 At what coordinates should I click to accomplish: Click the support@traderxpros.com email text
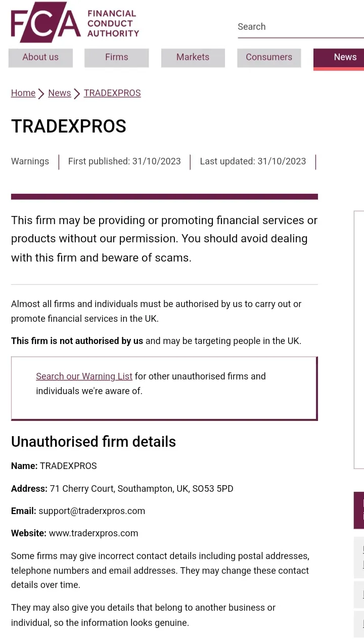click(x=92, y=511)
